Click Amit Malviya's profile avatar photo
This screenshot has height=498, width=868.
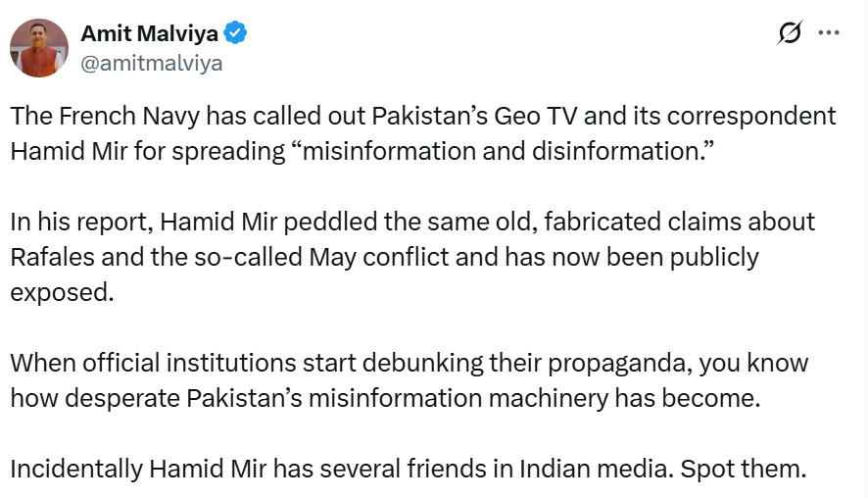39,48
